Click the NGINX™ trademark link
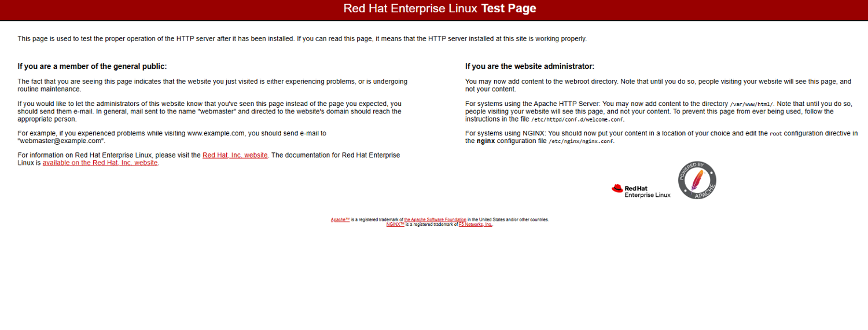This screenshot has width=868, height=330. (x=395, y=225)
